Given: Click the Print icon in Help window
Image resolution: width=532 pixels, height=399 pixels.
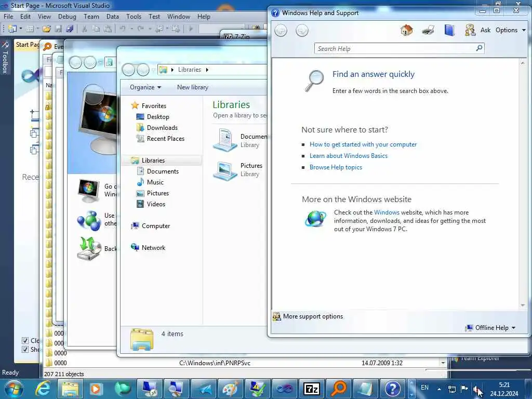Looking at the screenshot, I should click(428, 30).
